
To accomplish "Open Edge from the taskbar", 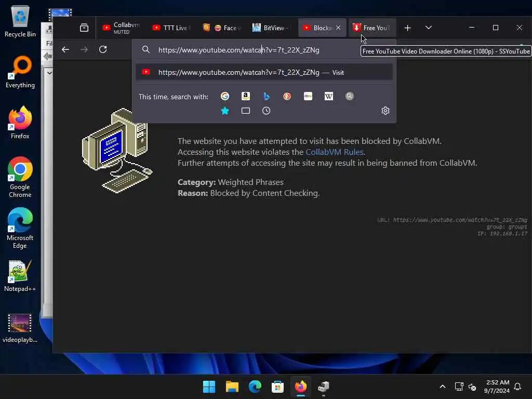I will [x=255, y=387].
